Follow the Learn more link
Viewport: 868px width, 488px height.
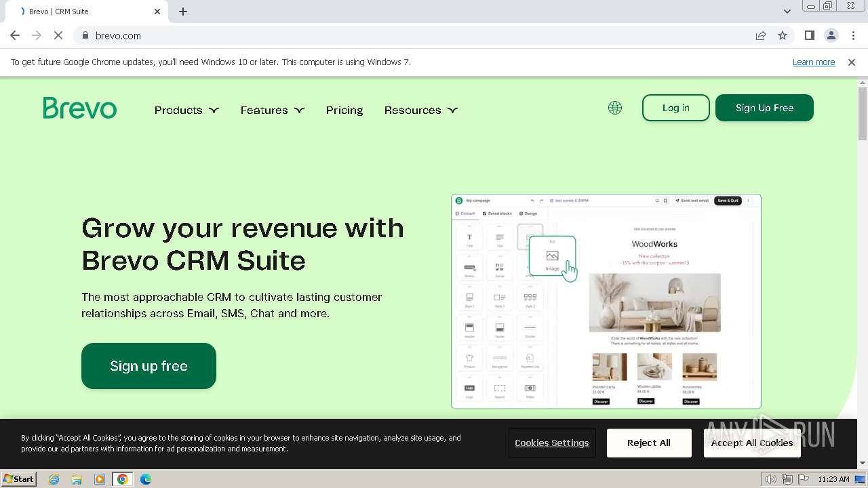814,62
